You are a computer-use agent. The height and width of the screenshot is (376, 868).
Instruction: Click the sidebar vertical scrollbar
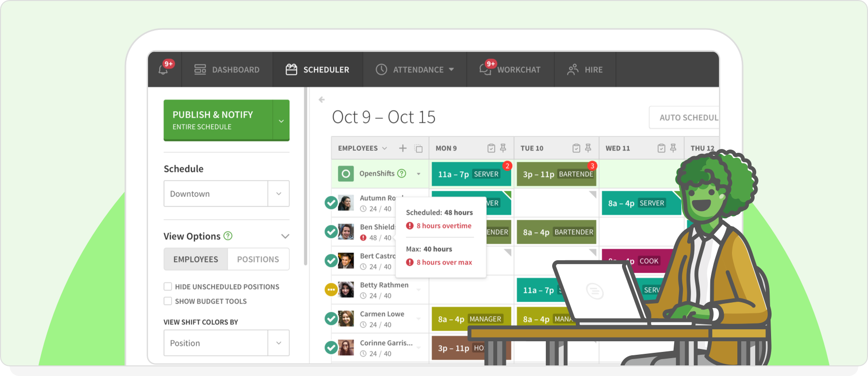click(x=305, y=176)
